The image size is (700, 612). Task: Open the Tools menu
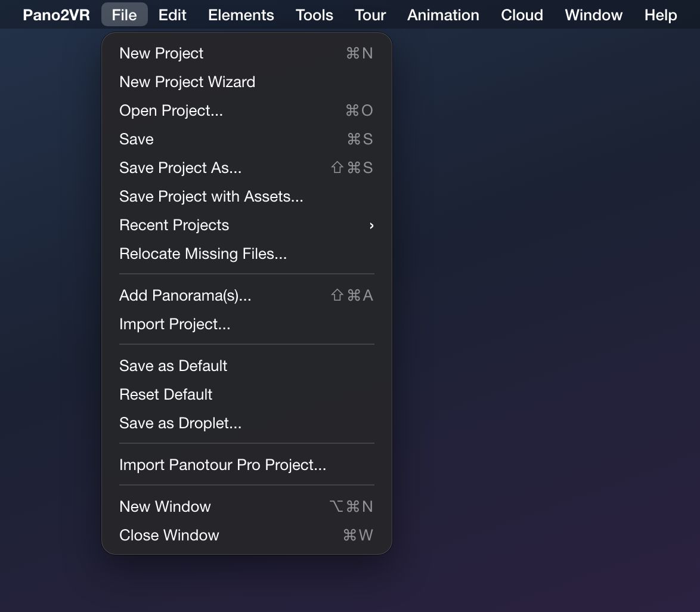(314, 15)
